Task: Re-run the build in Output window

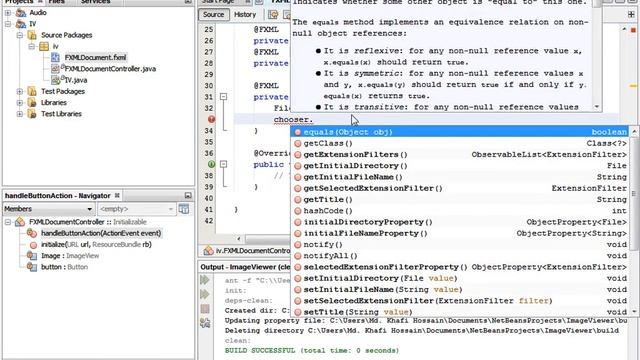Action: pos(205,280)
